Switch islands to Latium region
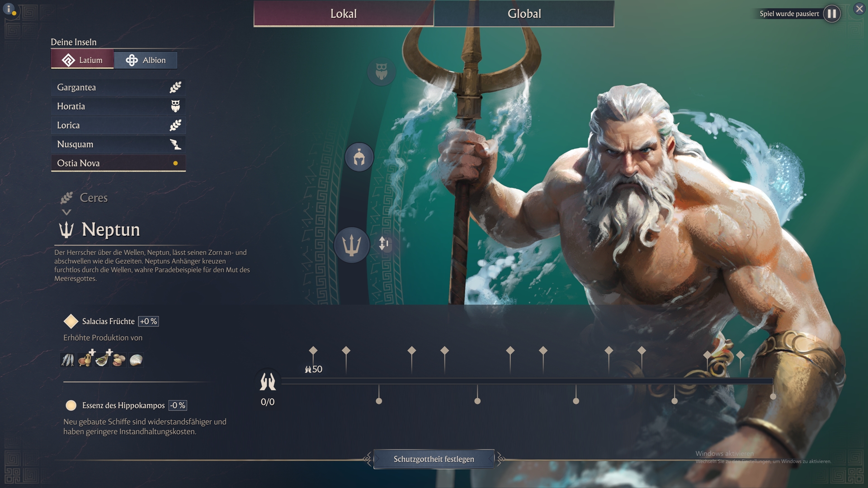 82,60
